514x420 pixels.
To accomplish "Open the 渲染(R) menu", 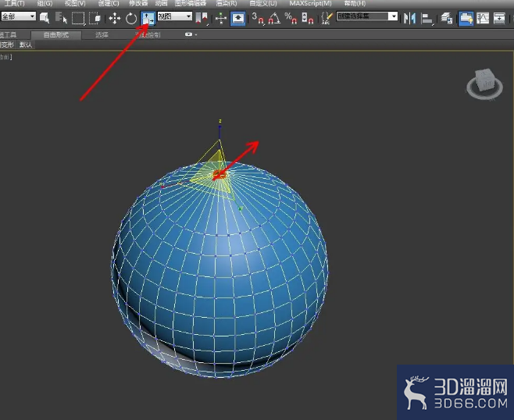I will 227,4.
